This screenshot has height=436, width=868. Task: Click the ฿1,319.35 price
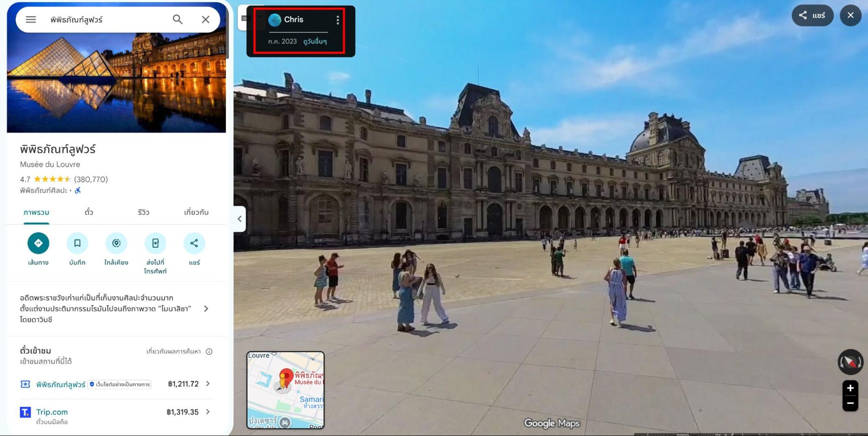[182, 412]
